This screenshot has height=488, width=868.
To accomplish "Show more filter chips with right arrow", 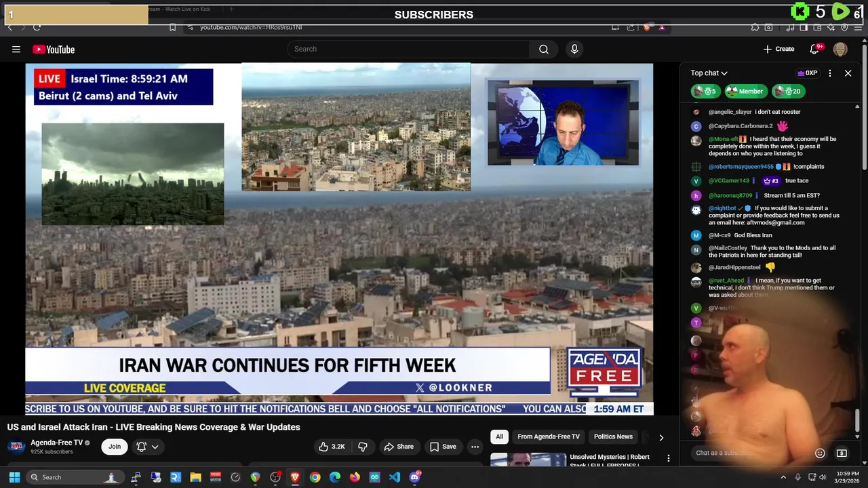I will [x=661, y=437].
